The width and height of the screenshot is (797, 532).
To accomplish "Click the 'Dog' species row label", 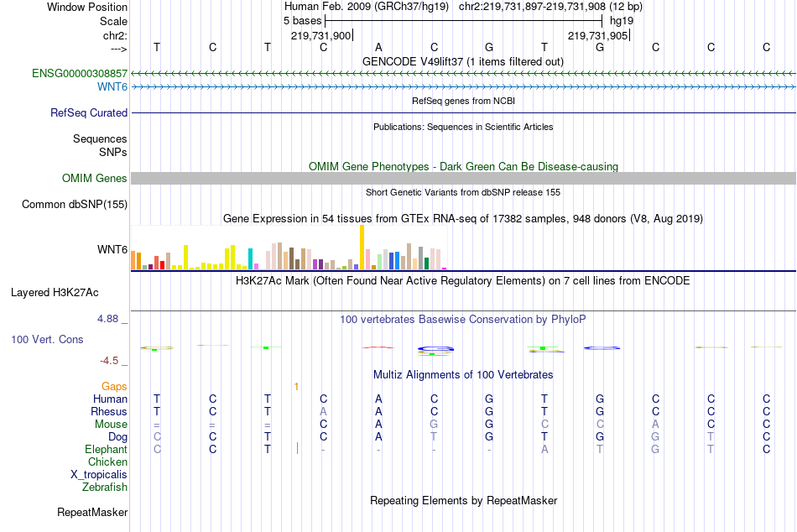I will point(117,437).
